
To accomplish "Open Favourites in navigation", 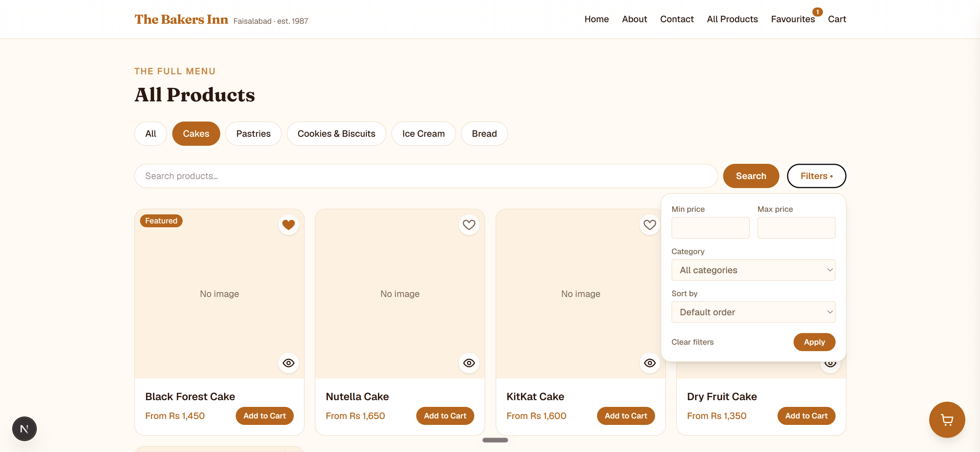I will pyautogui.click(x=793, y=19).
